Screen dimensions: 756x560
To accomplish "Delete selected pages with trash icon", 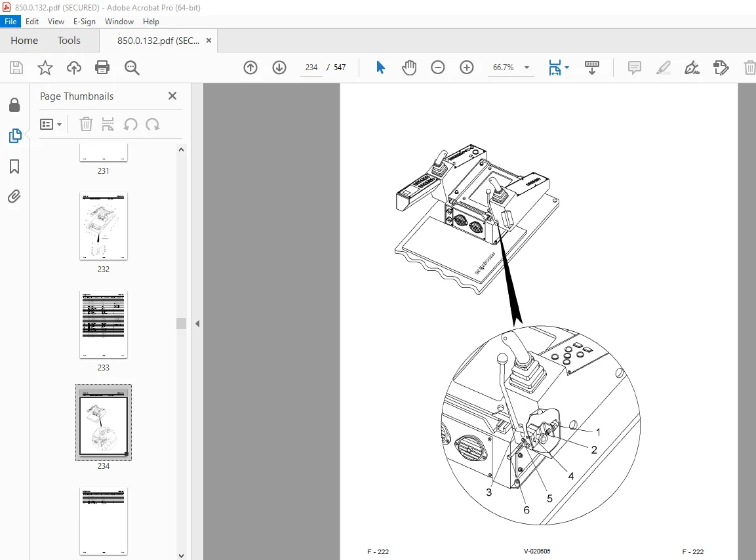I will point(86,125).
